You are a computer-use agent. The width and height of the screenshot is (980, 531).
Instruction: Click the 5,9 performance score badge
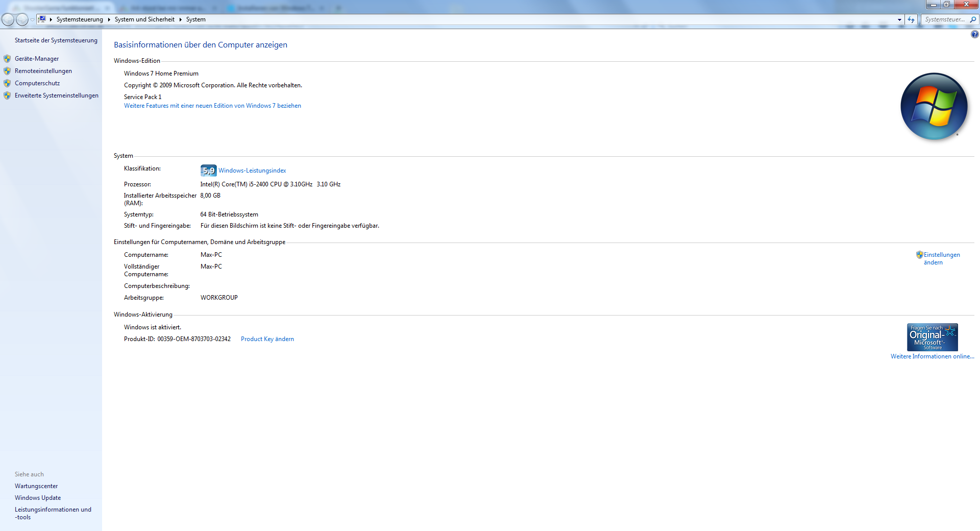(x=208, y=171)
